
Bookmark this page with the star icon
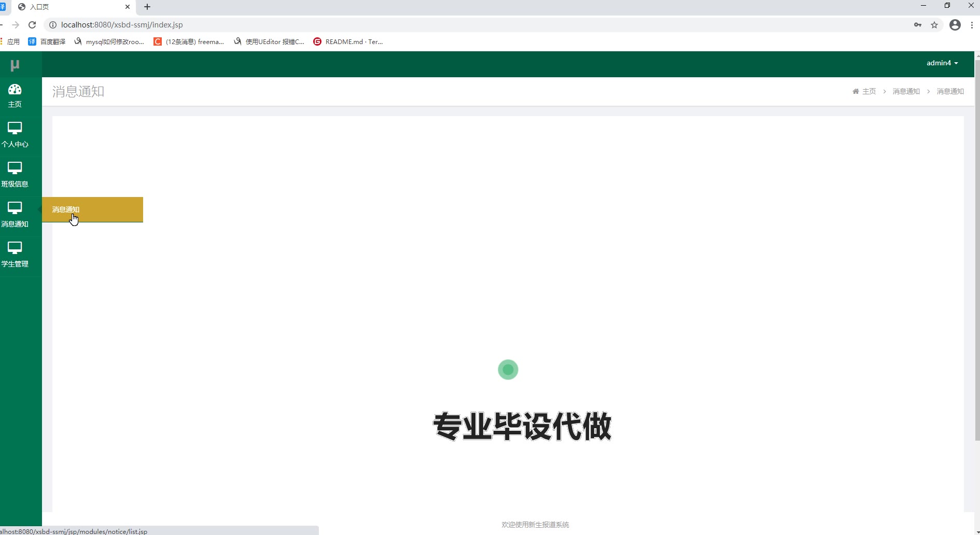[x=934, y=25]
